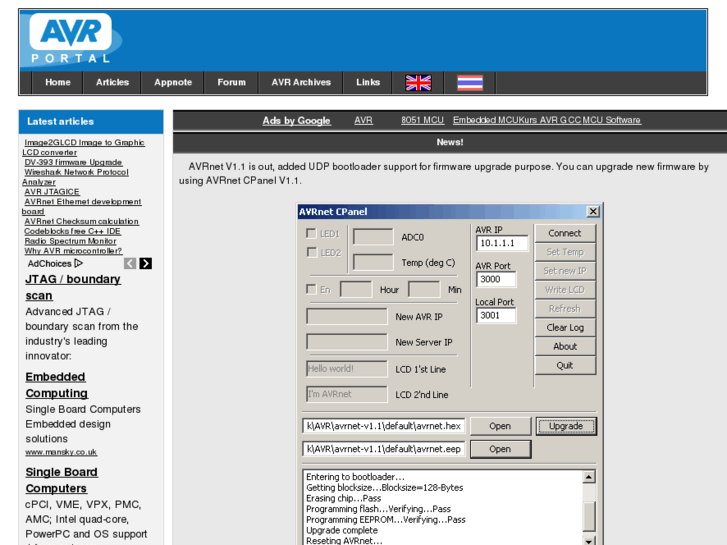Image resolution: width=727 pixels, height=545 pixels.
Task: Click the LCD 2'nd Line field
Action: click(x=347, y=394)
